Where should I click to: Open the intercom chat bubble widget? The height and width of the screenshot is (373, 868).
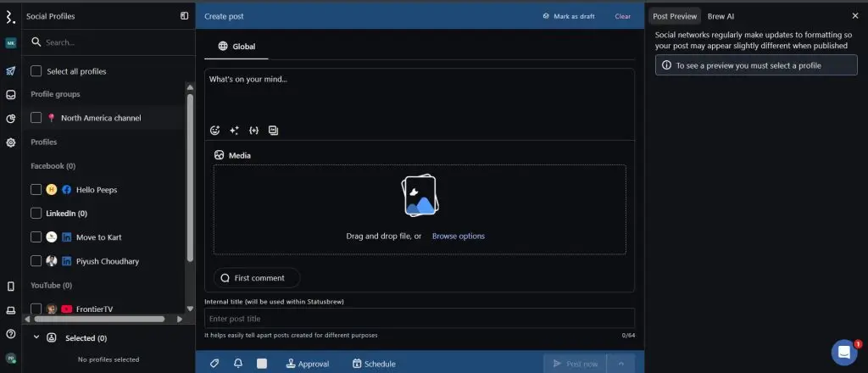click(844, 352)
